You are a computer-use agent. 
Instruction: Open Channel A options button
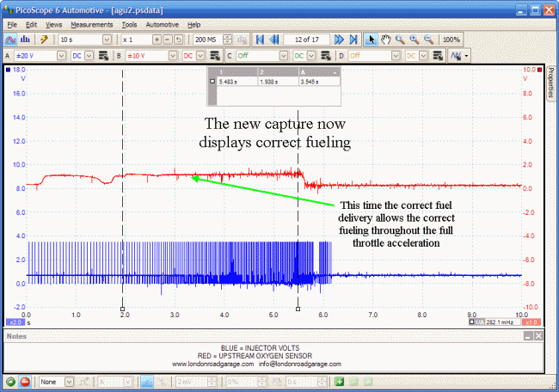[103, 55]
